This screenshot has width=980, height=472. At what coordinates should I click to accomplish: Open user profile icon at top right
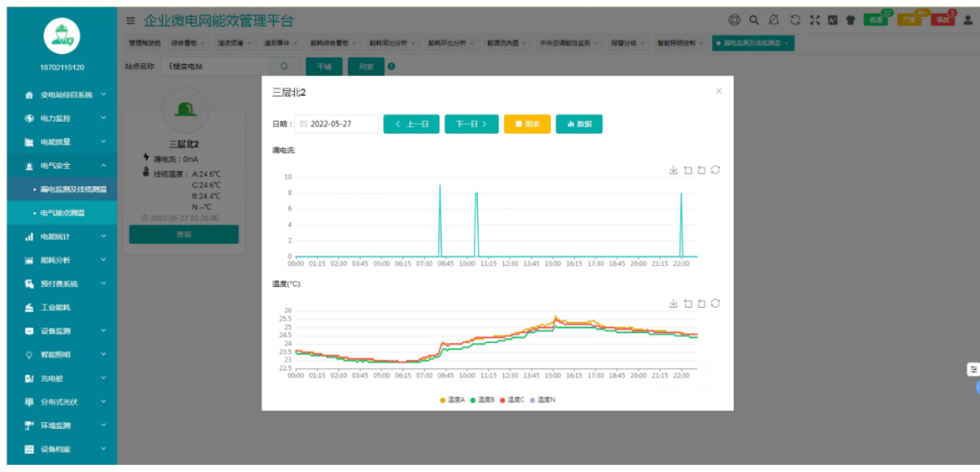pyautogui.click(x=967, y=21)
